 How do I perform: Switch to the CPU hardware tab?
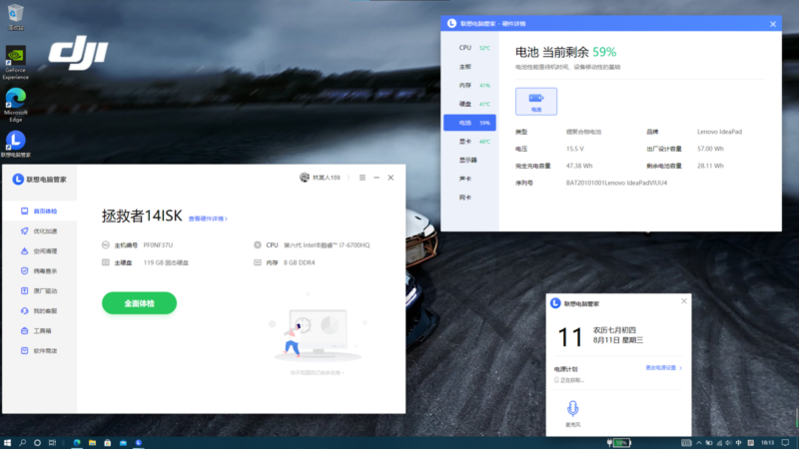(469, 48)
